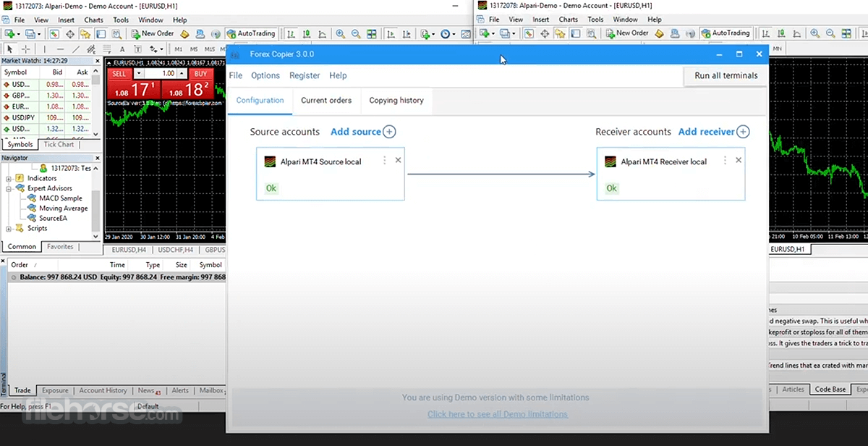Toggle AutoTrading in left MT4 terminal
Viewport: 868px width, 446px height.
251,33
